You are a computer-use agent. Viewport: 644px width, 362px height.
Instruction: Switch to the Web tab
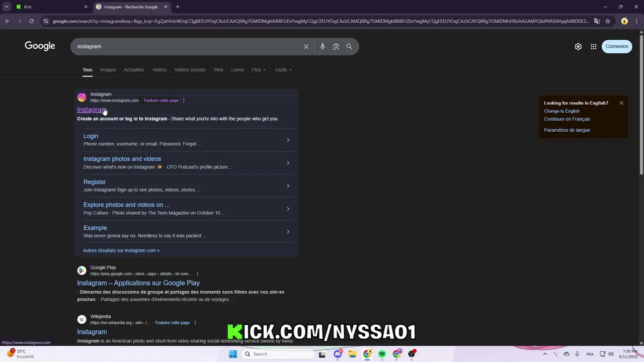(218, 70)
